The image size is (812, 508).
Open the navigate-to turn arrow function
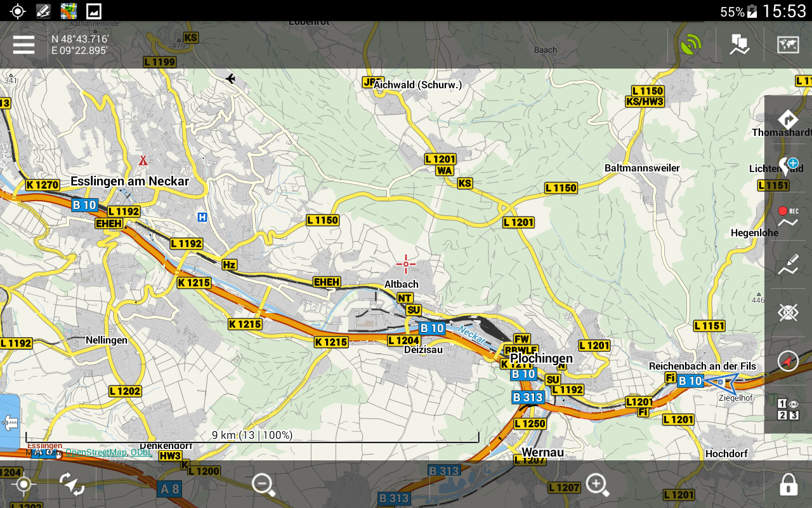(788, 119)
